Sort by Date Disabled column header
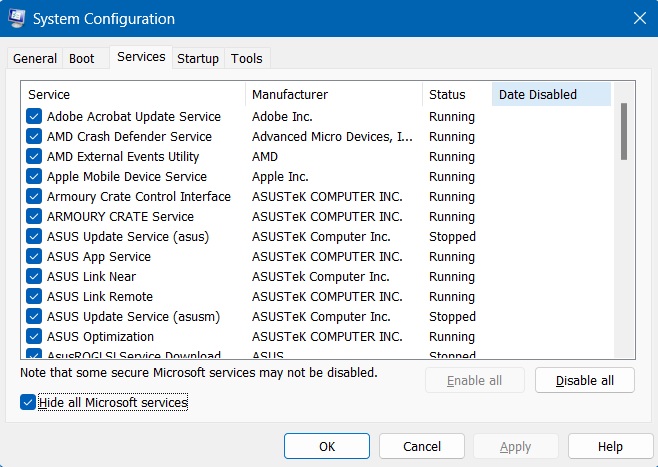The width and height of the screenshot is (658, 467). [x=551, y=94]
